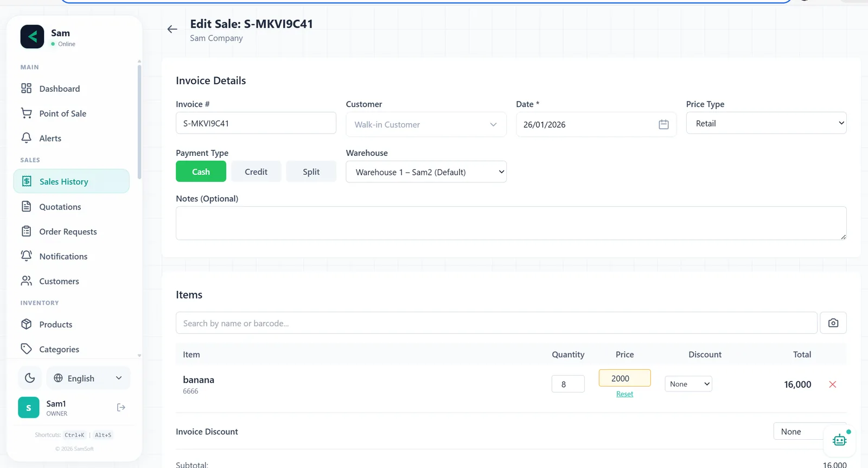Click the Sam app logo icon

coord(32,37)
